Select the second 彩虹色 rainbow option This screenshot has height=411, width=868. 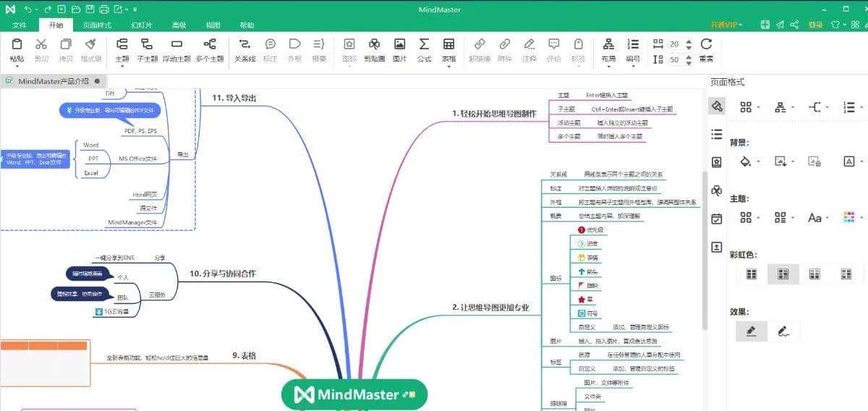783,274
